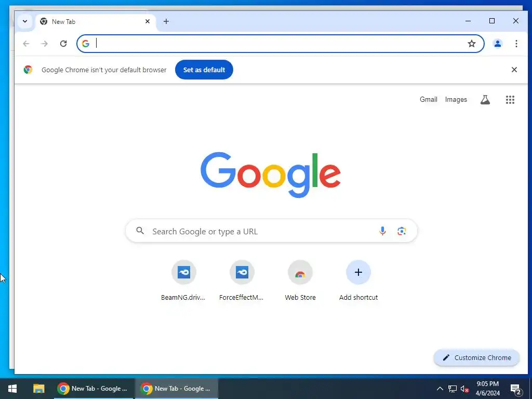The height and width of the screenshot is (399, 532).
Task: Open the Windows Start menu
Action: click(x=12, y=389)
